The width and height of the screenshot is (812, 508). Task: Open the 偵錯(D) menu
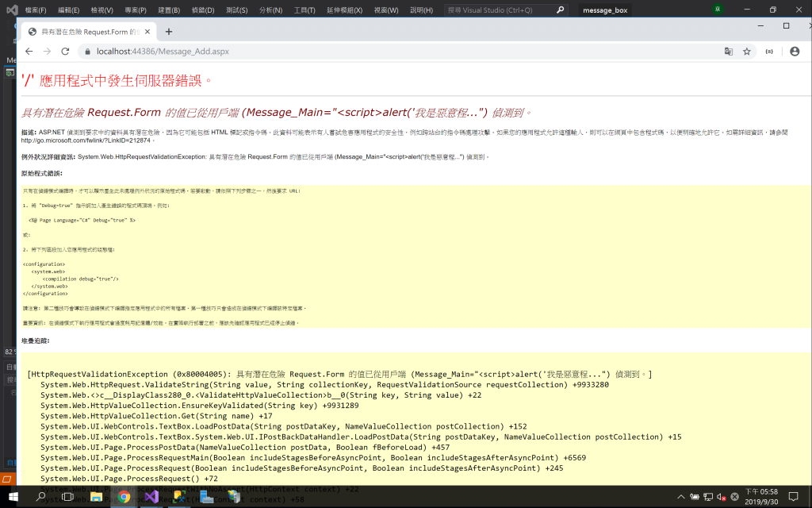202,10
